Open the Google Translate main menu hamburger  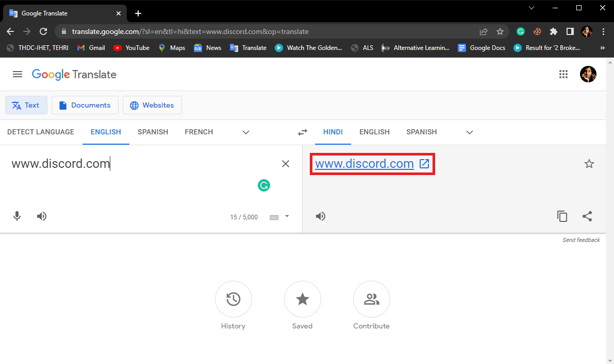pos(17,74)
